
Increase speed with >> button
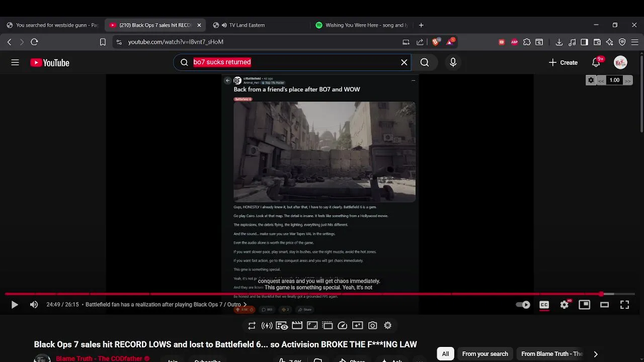coord(627,80)
